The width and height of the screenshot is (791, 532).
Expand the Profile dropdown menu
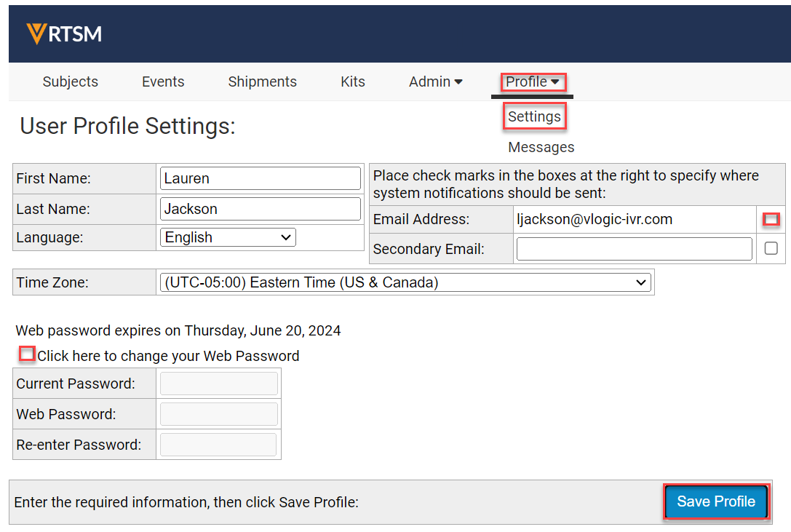tap(533, 82)
